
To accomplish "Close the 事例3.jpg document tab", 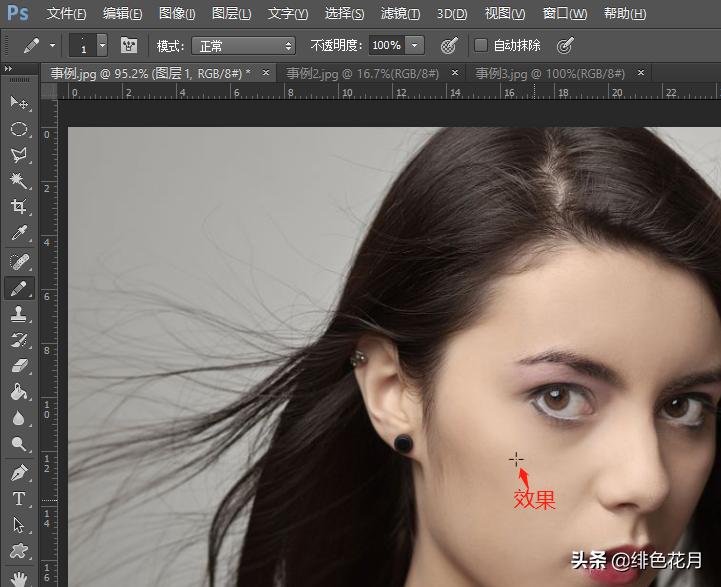I will click(x=640, y=73).
